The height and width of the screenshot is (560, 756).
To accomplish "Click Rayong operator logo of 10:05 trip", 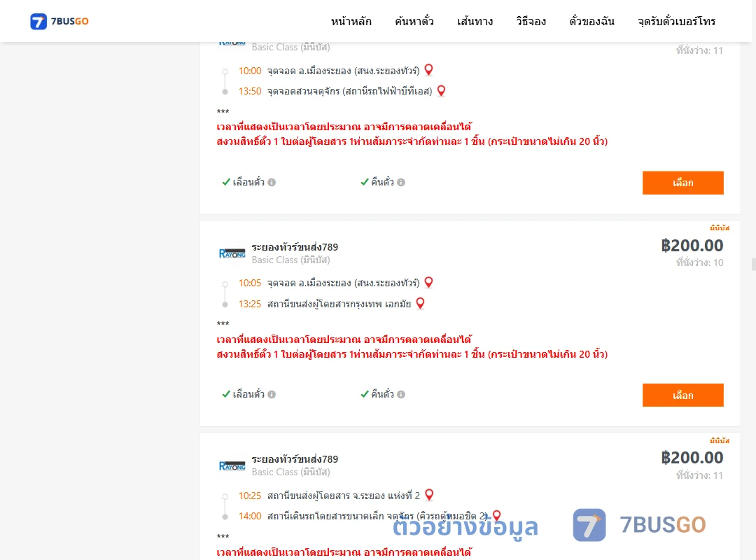I will tap(232, 253).
